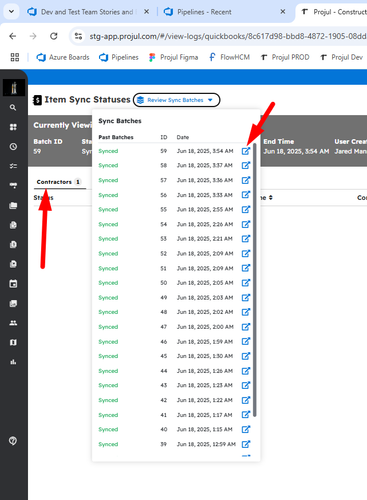This screenshot has height=500, width=367.
Task: Open the bar chart reports icon in sidebar
Action: 13,362
